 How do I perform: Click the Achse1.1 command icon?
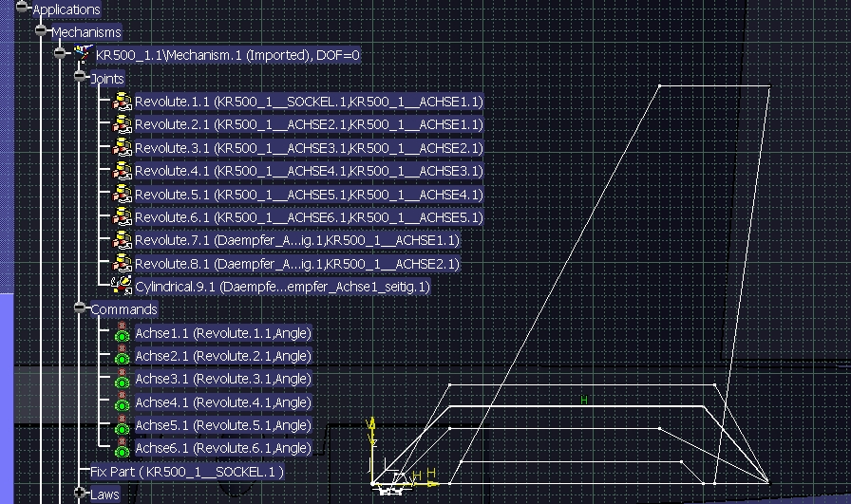click(x=123, y=332)
